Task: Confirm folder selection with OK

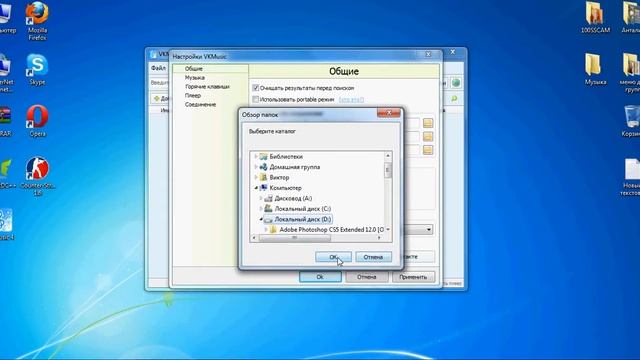Action: [333, 257]
